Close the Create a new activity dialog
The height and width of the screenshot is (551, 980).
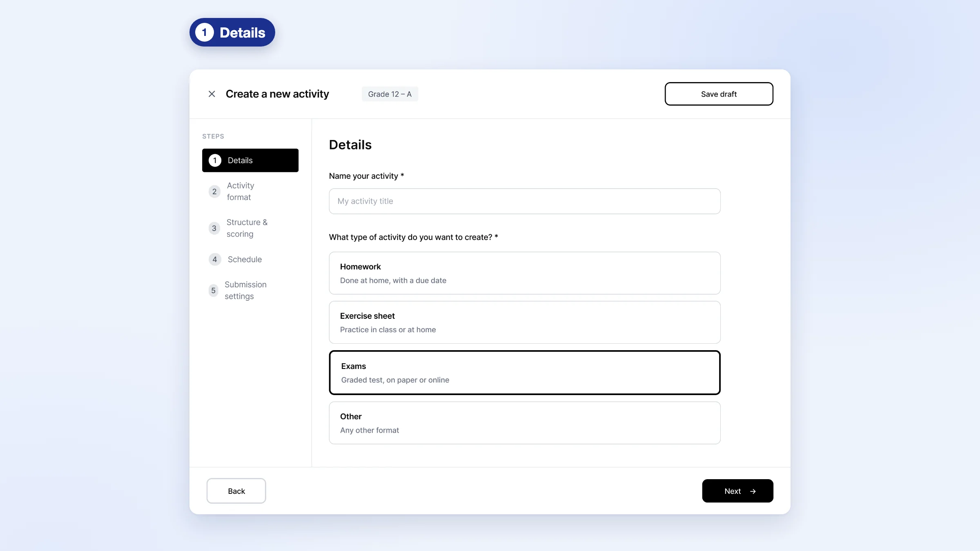pos(212,94)
